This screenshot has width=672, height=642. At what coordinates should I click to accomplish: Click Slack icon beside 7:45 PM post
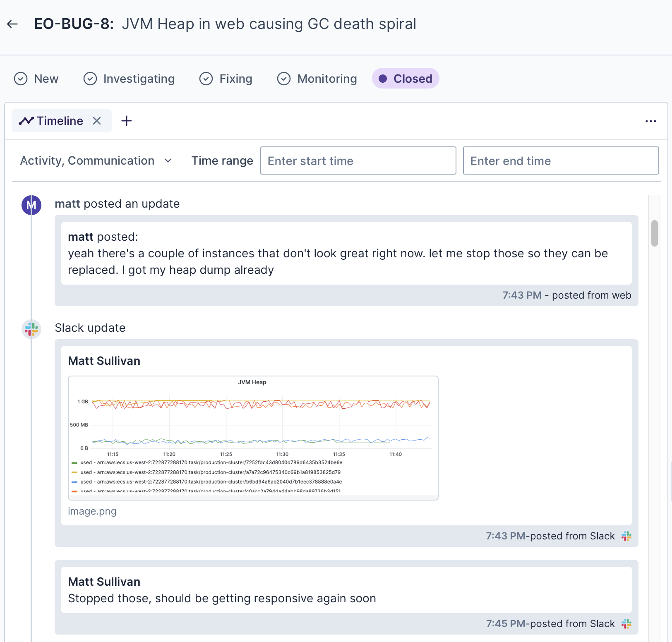click(626, 624)
